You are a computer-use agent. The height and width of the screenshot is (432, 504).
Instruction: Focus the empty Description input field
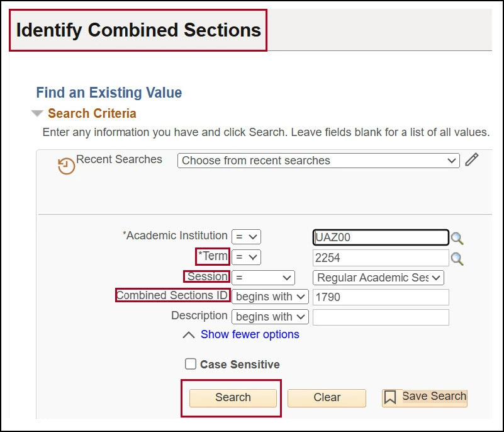(x=381, y=317)
